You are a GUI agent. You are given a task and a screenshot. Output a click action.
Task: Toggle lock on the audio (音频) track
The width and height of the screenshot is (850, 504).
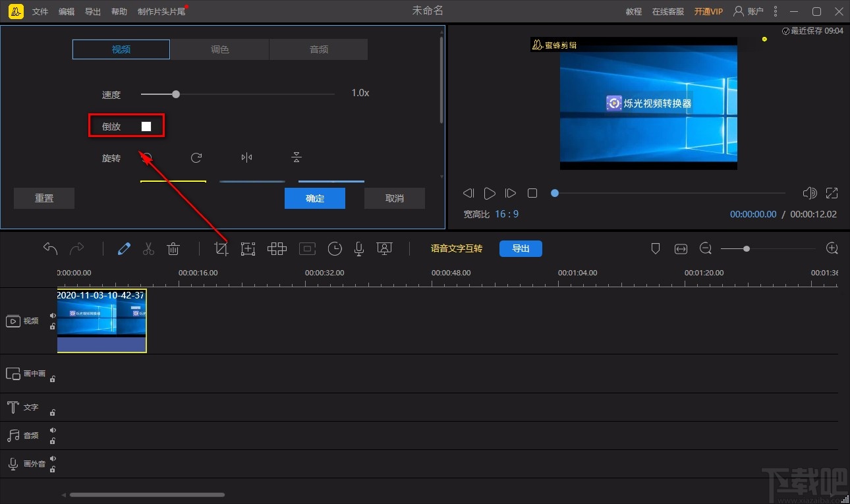53,441
